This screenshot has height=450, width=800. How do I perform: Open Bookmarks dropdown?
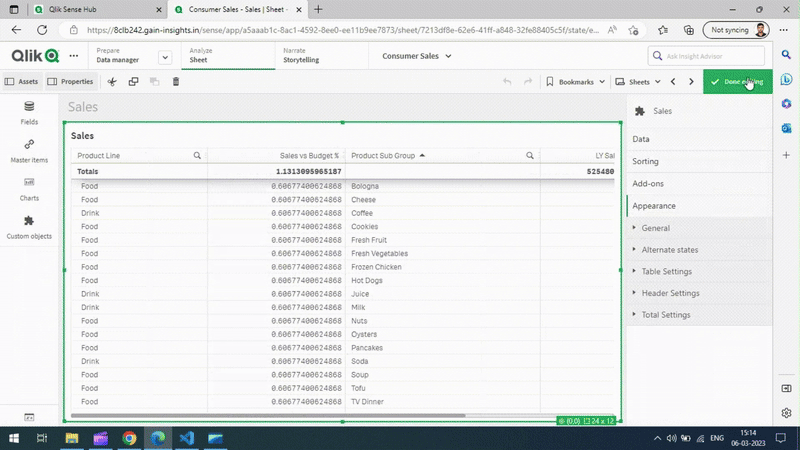coord(575,82)
